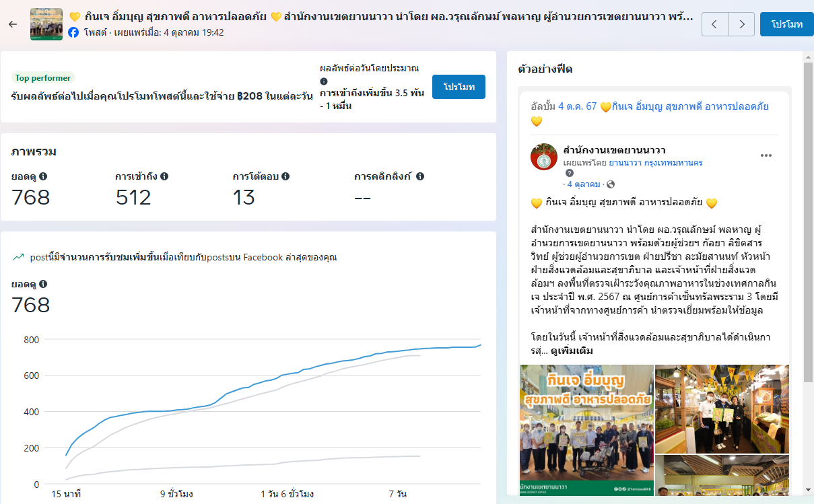Image resolution: width=814 pixels, height=504 pixels.
Task: Click the scroll down arrow on scrollbar
Action: click(808, 491)
